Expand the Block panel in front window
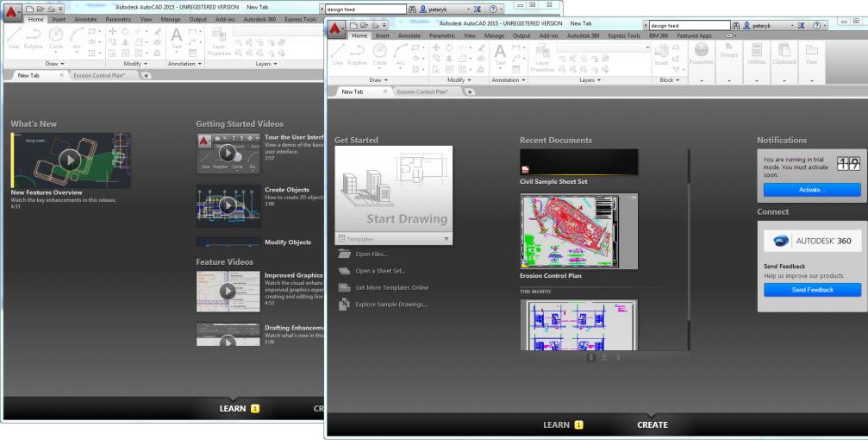Viewport: 868px width, 440px height. 669,79
